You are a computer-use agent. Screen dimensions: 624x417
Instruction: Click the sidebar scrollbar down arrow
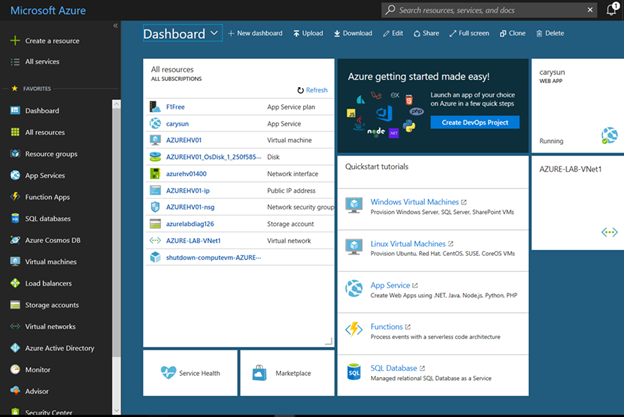pyautogui.click(x=116, y=410)
